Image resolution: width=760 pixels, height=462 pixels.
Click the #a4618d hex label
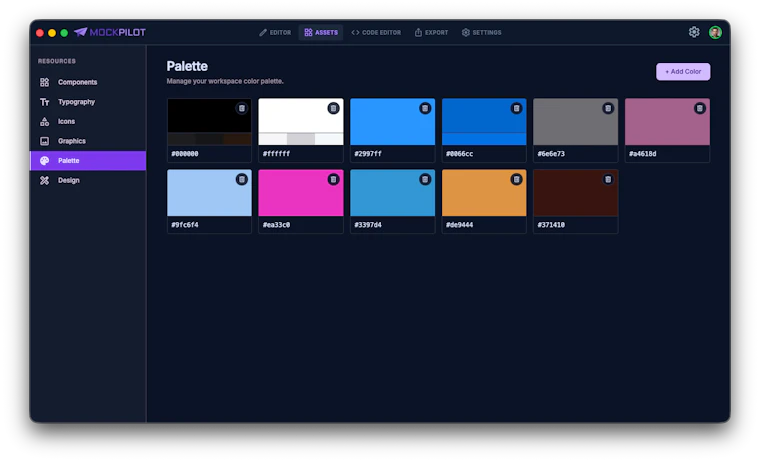[x=643, y=154]
